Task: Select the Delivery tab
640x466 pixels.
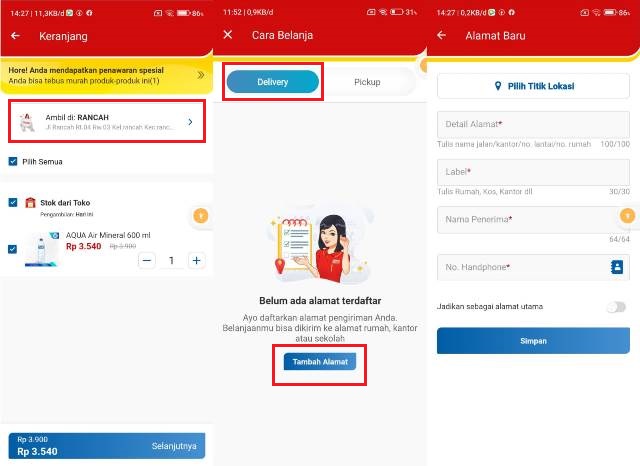Action: click(273, 82)
